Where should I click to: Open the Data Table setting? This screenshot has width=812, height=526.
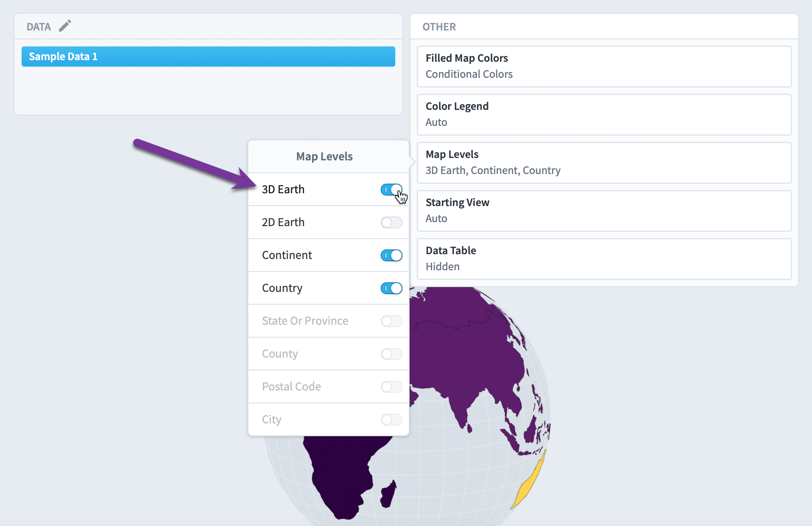click(604, 259)
